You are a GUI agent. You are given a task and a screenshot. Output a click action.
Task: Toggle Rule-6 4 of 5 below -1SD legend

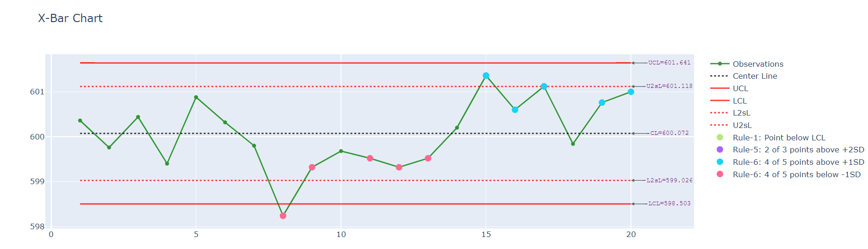click(x=796, y=174)
